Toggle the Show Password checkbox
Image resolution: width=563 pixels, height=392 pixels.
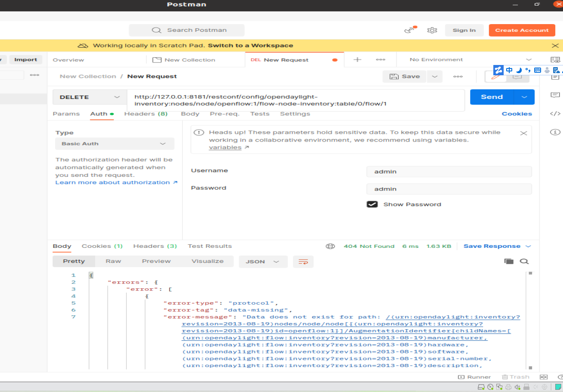coord(372,204)
